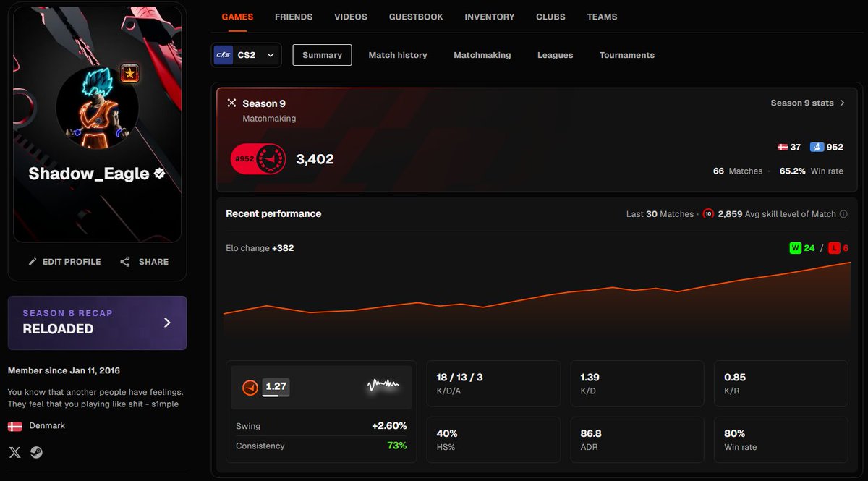Click the 65.2% Win rate text

pos(811,171)
